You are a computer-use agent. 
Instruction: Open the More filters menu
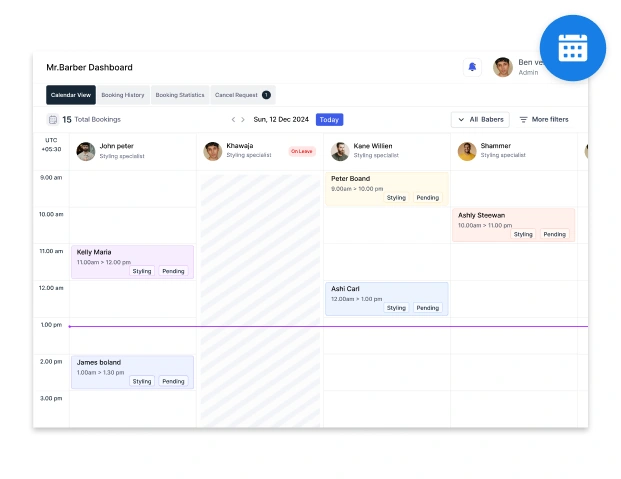pos(544,120)
